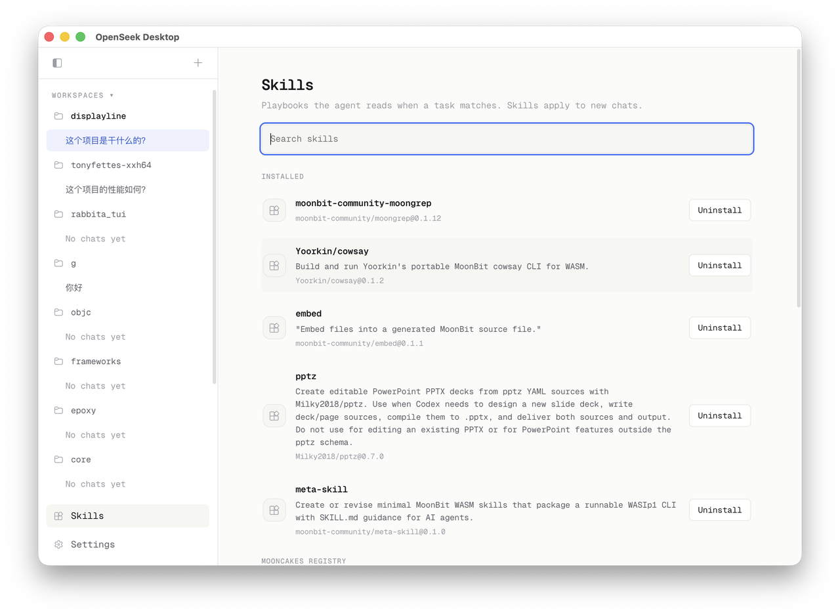
Task: Click the folder icon beside displayline
Action: click(x=58, y=116)
